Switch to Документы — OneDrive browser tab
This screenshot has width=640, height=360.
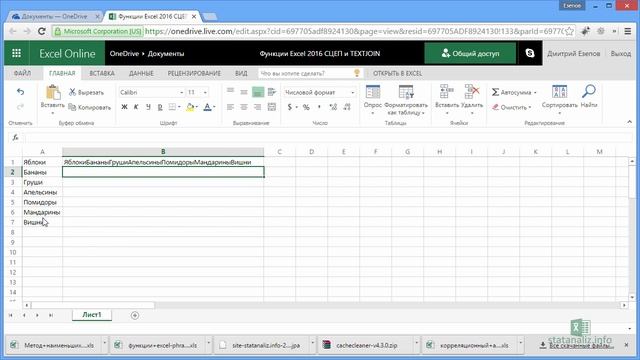pyautogui.click(x=55, y=16)
